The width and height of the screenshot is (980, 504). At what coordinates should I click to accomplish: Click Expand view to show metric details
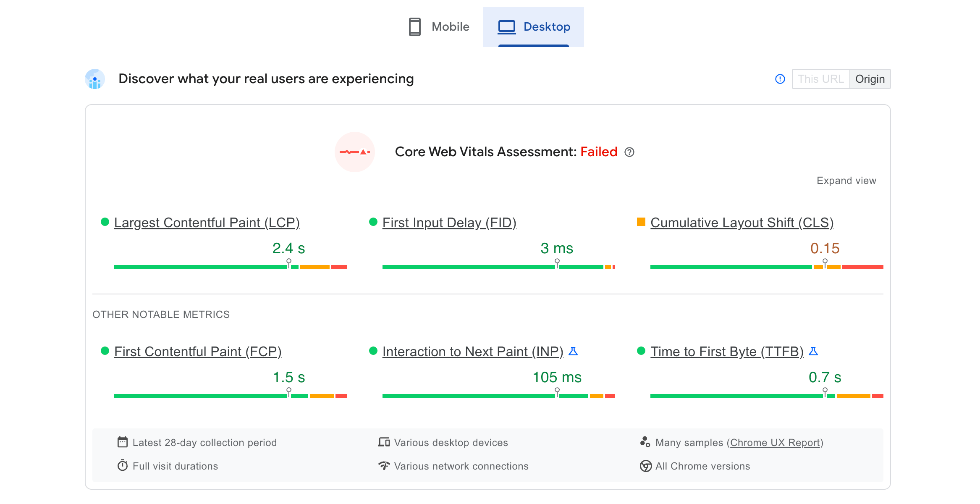tap(846, 180)
